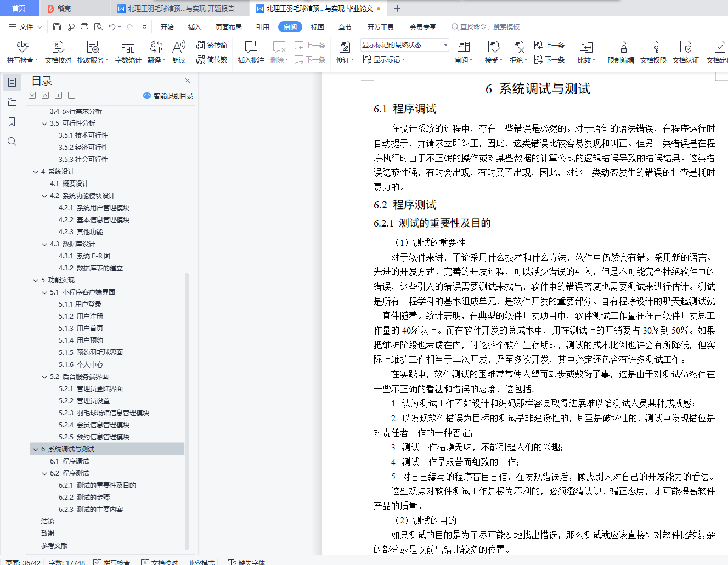
Task: Open the 拼写检查 spell check tool
Action: [22, 52]
